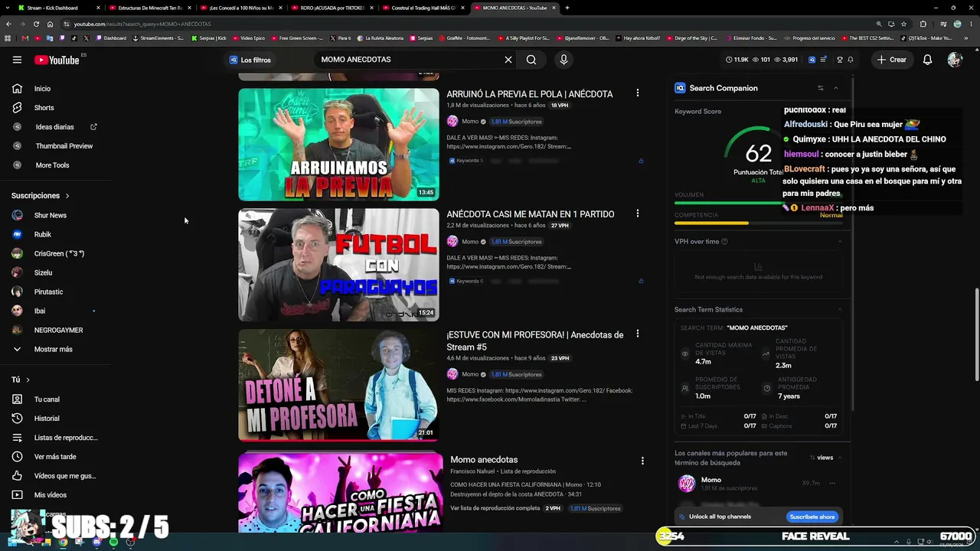Open VPH over time help icon
Viewport: 980px width, 551px height.
(724, 242)
